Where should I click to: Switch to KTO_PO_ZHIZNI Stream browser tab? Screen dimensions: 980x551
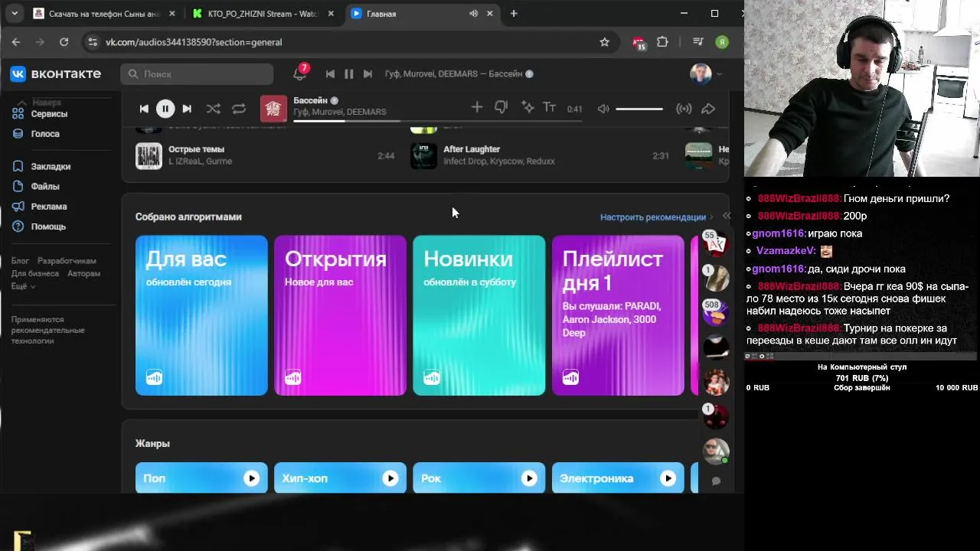click(263, 14)
